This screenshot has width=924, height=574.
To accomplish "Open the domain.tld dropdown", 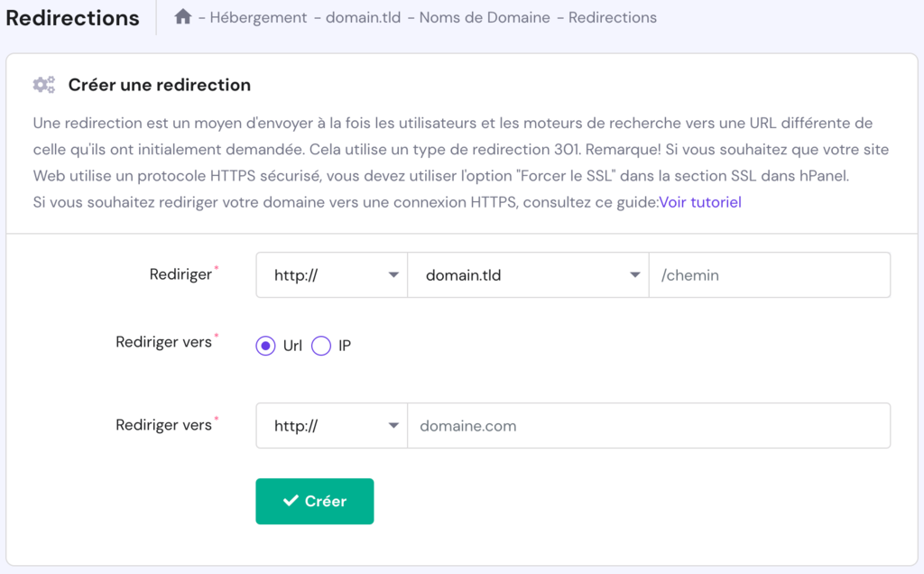I will pyautogui.click(x=528, y=274).
